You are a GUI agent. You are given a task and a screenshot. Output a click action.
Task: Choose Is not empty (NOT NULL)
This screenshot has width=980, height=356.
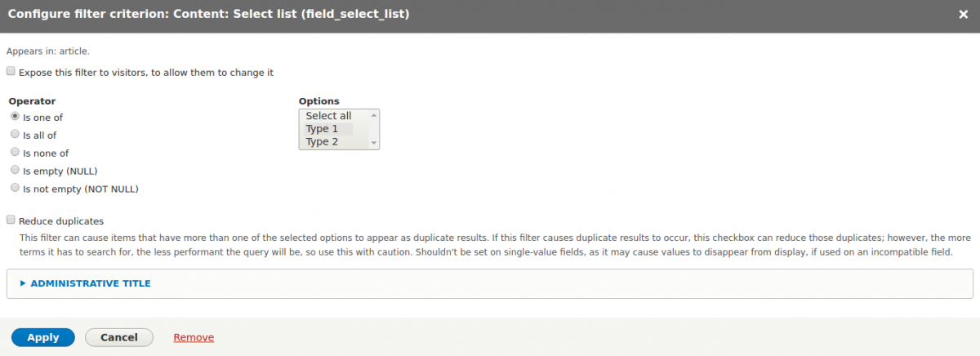[15, 189]
